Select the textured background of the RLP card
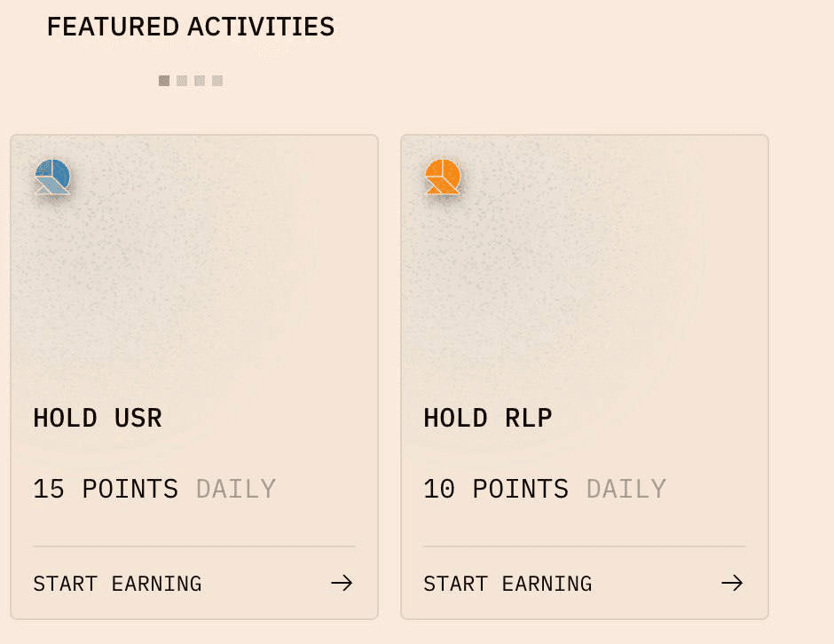Screen dimensions: 834x644 pyautogui.click(x=586, y=284)
